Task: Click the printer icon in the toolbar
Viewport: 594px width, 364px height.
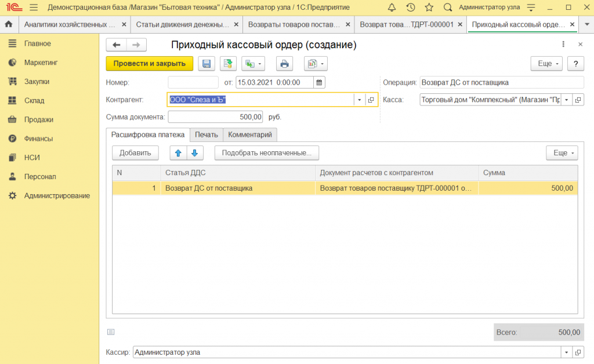Action: pyautogui.click(x=284, y=64)
